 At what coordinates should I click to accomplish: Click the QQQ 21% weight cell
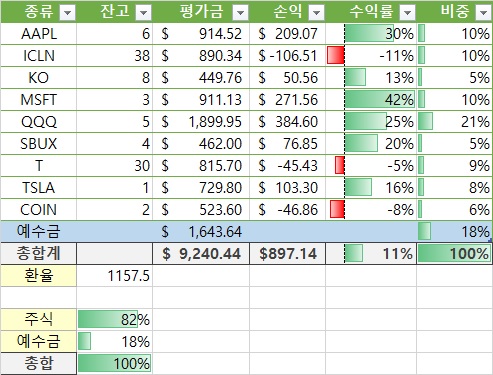(x=455, y=122)
